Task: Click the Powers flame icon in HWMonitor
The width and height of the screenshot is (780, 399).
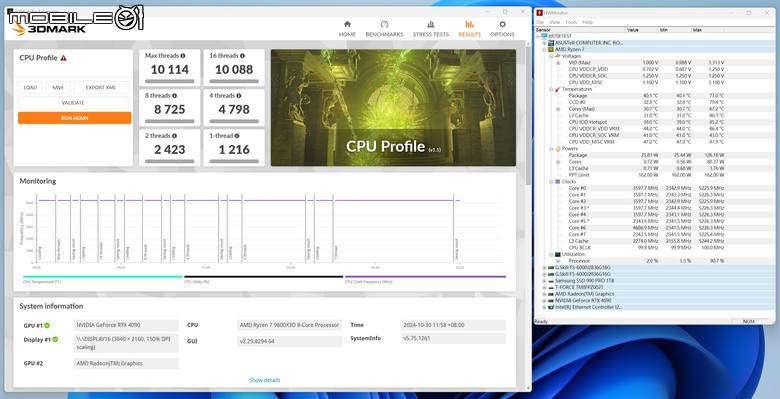Action: [x=558, y=149]
